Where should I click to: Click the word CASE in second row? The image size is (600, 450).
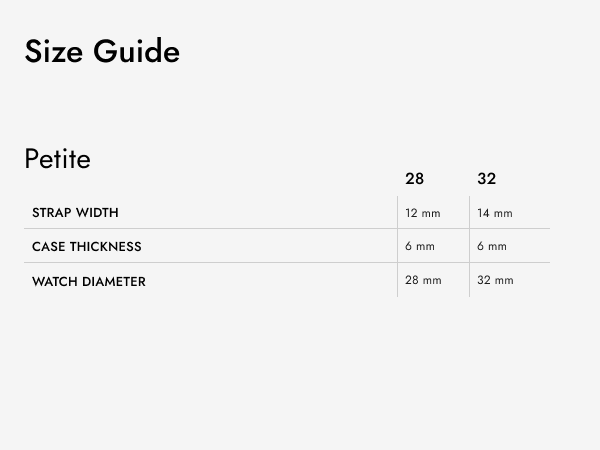point(49,247)
